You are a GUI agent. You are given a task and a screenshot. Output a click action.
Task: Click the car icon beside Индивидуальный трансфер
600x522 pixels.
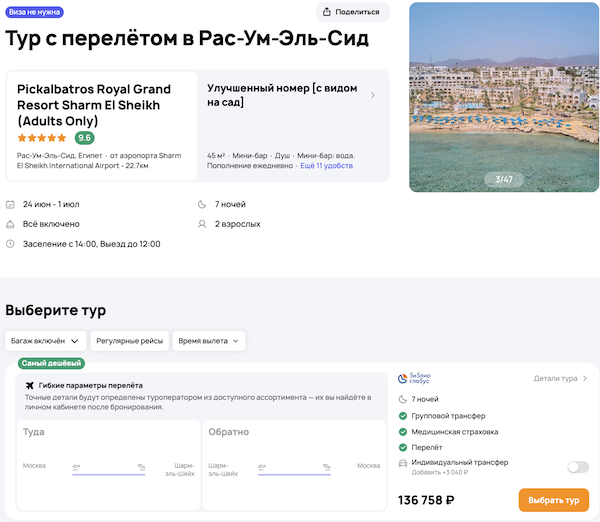point(402,463)
